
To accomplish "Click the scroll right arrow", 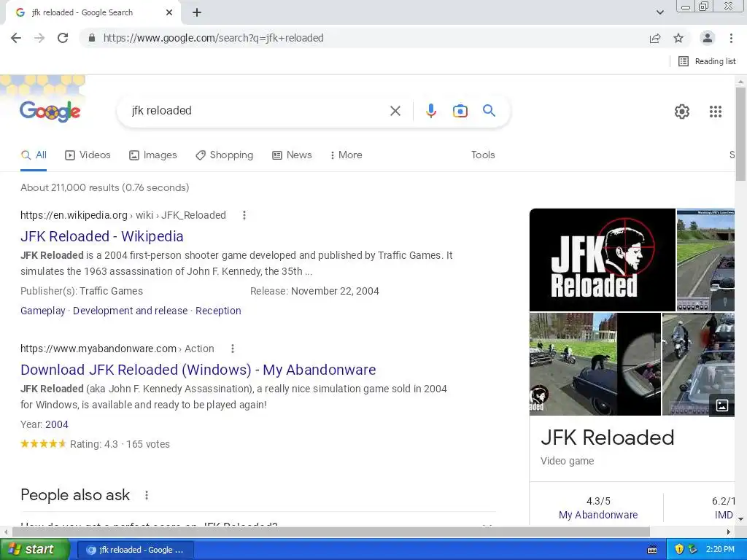I will tap(729, 532).
